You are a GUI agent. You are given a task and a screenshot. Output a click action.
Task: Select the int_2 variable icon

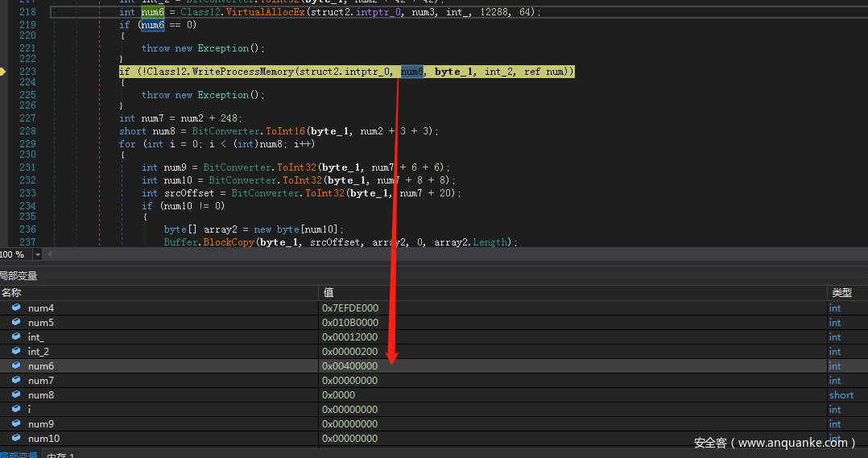click(16, 351)
